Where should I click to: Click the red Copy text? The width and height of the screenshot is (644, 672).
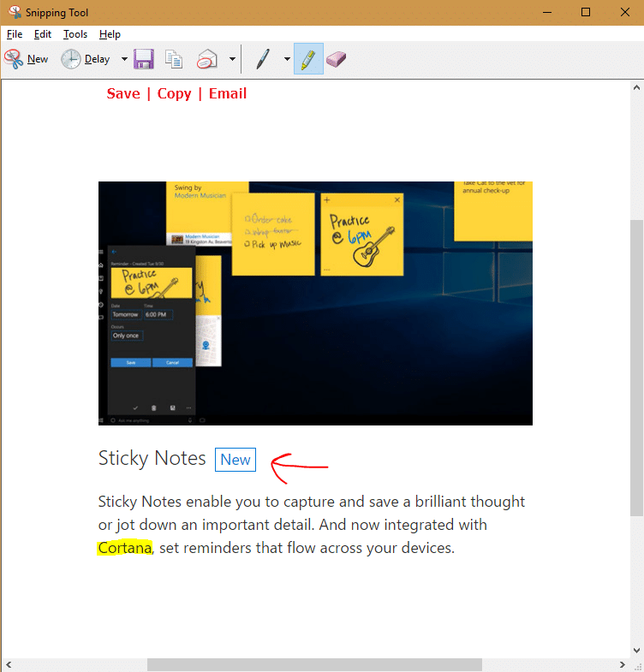pyautogui.click(x=174, y=93)
